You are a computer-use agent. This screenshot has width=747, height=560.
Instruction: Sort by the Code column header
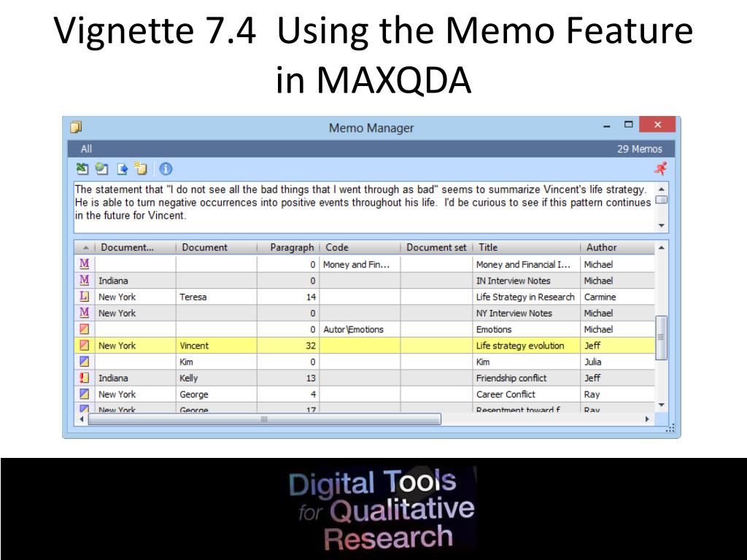(360, 247)
